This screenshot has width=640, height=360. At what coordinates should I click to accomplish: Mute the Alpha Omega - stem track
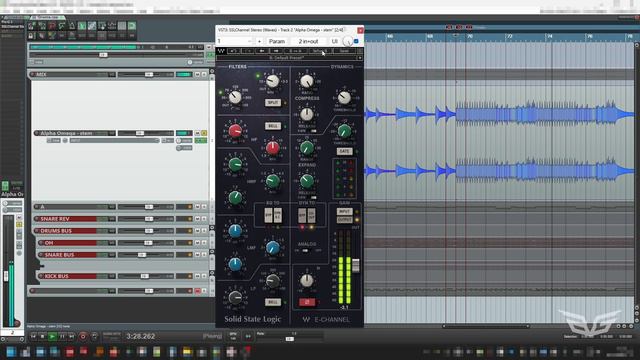click(x=198, y=133)
